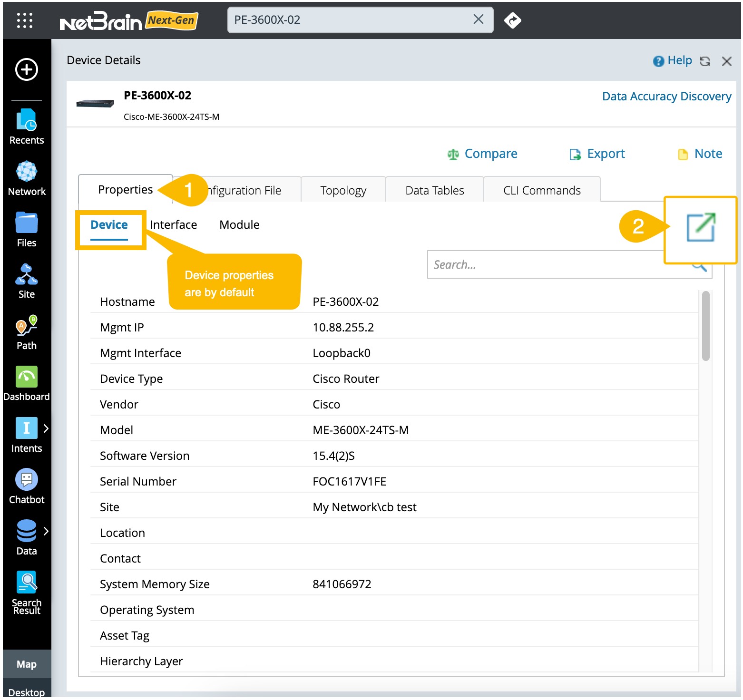Click the properties Search input field
The height and width of the screenshot is (700, 743).
point(557,265)
